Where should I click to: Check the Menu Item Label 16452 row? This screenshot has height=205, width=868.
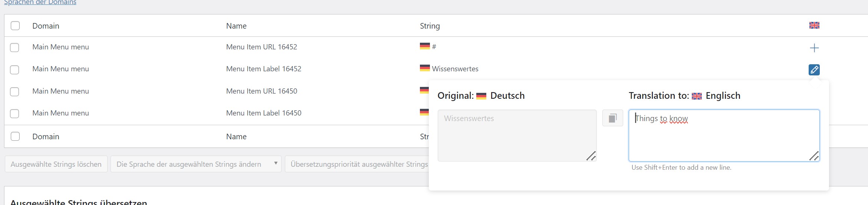click(14, 69)
